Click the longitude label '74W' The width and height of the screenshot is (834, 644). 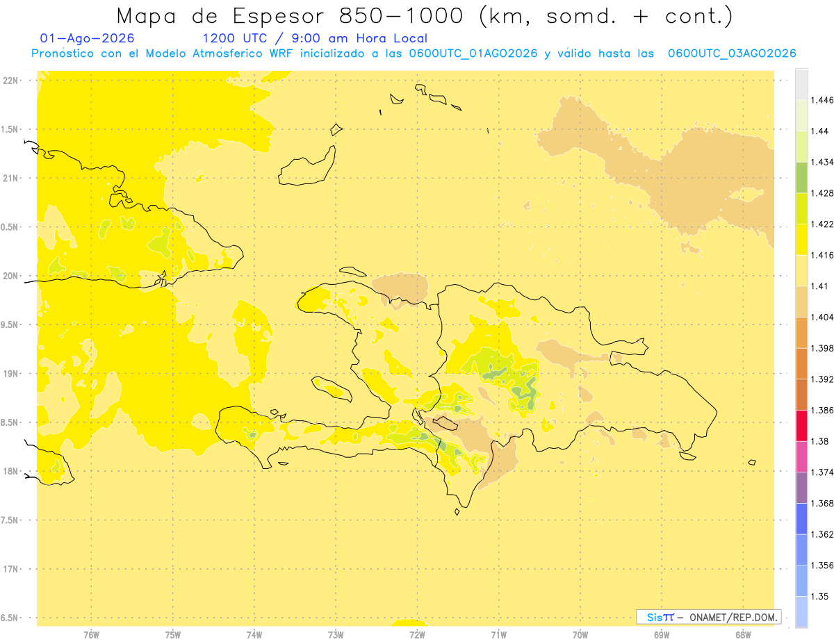click(254, 636)
